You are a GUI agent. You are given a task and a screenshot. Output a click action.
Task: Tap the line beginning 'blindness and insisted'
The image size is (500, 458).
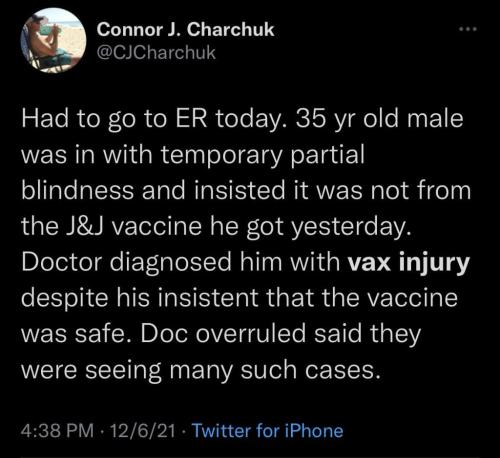pyautogui.click(x=246, y=191)
